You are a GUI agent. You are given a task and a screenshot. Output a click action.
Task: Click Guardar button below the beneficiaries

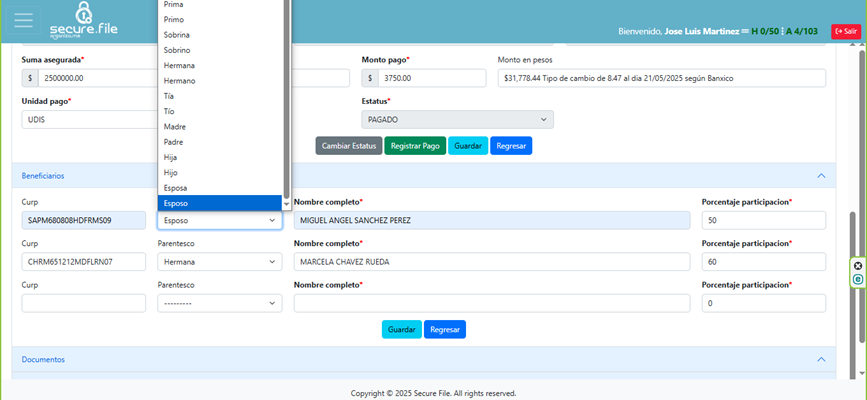(x=401, y=329)
